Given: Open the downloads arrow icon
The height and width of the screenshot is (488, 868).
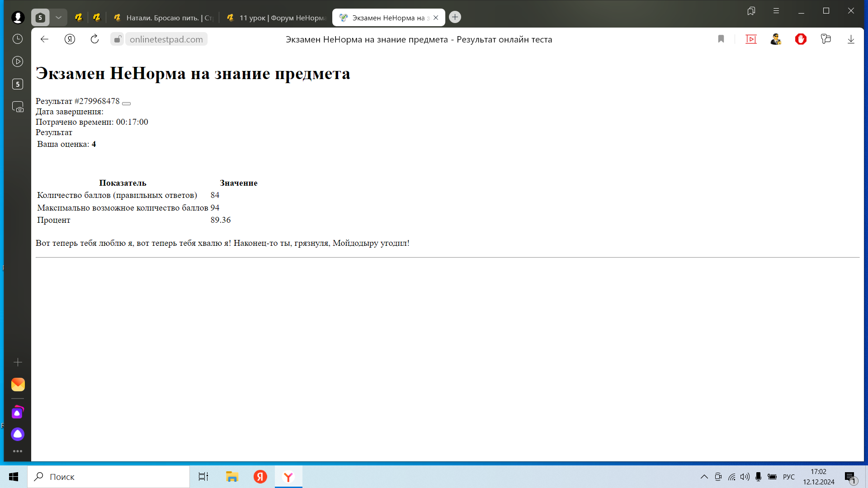Looking at the screenshot, I should (851, 39).
